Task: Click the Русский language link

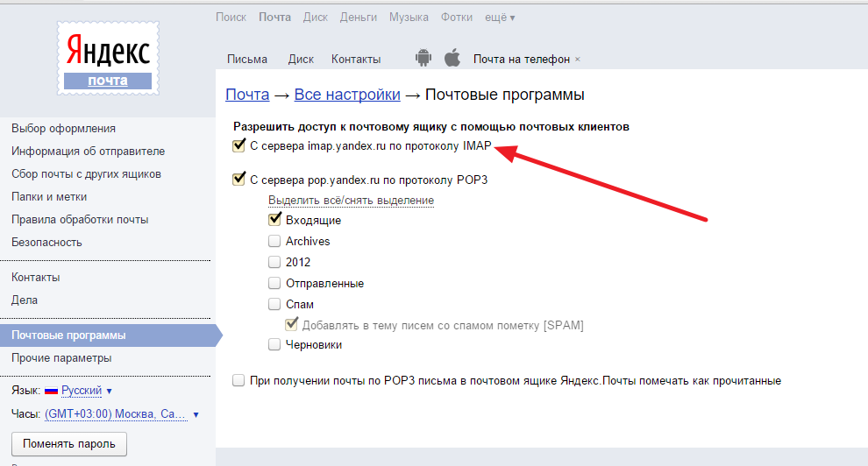Action: 82,391
